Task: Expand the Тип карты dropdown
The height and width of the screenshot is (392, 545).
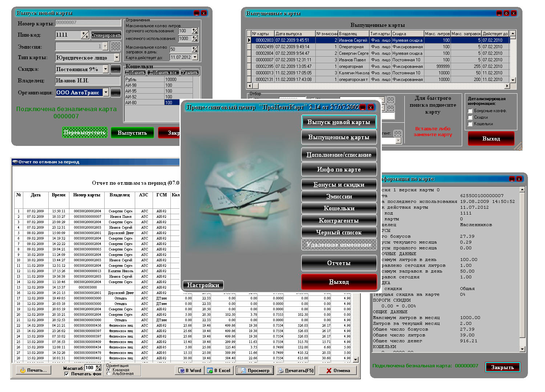Action: (117, 57)
